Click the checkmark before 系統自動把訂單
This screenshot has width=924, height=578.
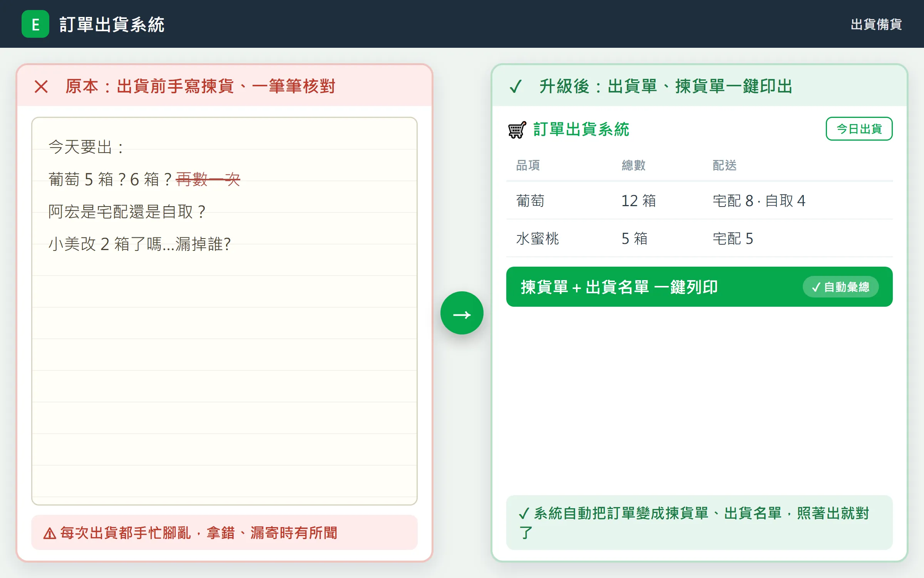524,514
